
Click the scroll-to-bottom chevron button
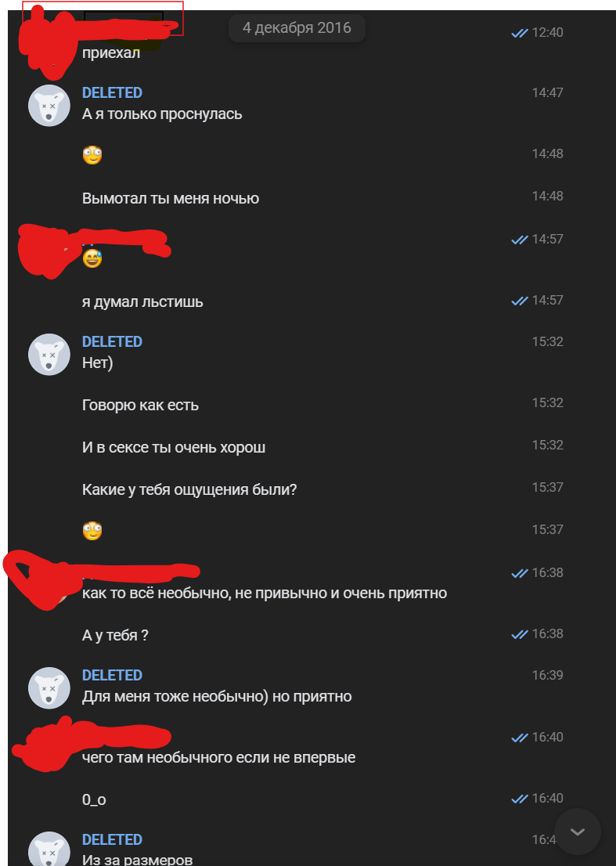tap(578, 832)
